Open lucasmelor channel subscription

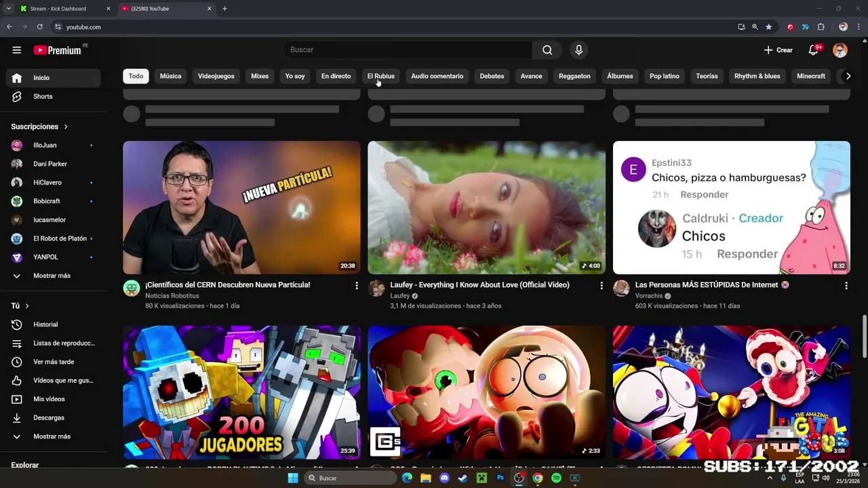pyautogui.click(x=54, y=220)
